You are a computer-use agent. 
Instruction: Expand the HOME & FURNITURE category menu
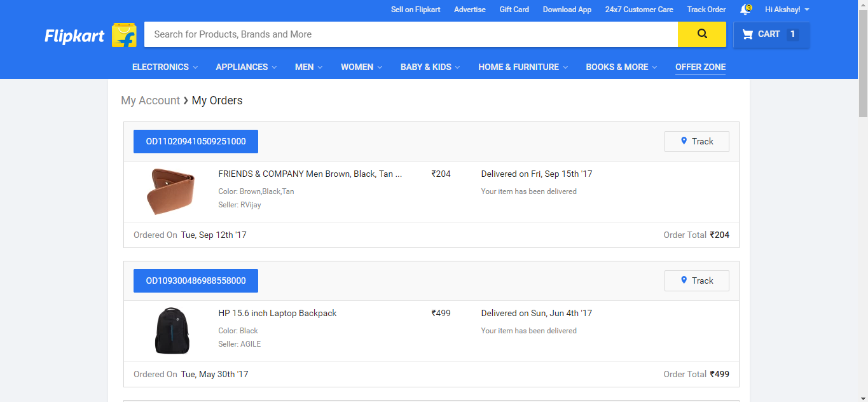pos(523,67)
